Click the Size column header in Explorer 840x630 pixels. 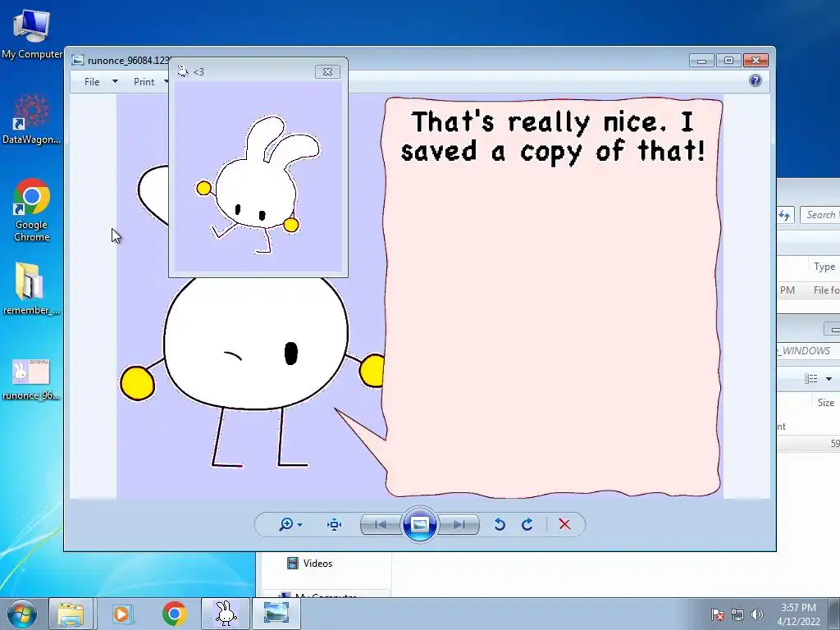click(x=825, y=403)
